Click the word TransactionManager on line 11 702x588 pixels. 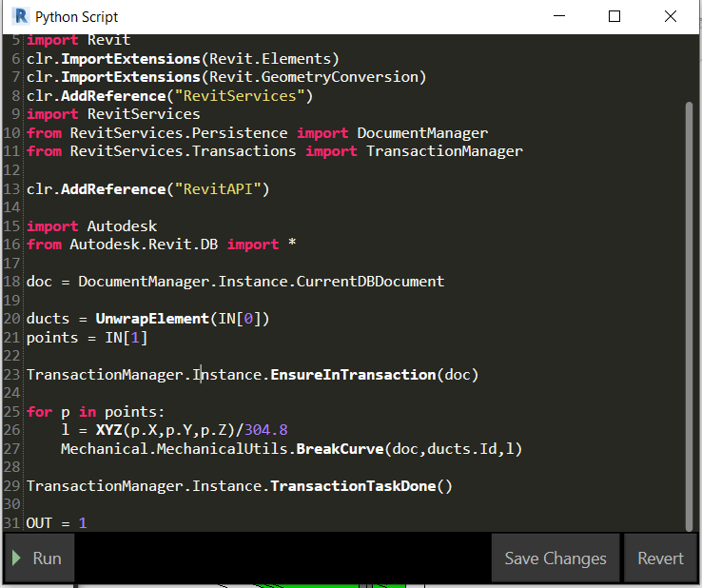click(x=444, y=151)
